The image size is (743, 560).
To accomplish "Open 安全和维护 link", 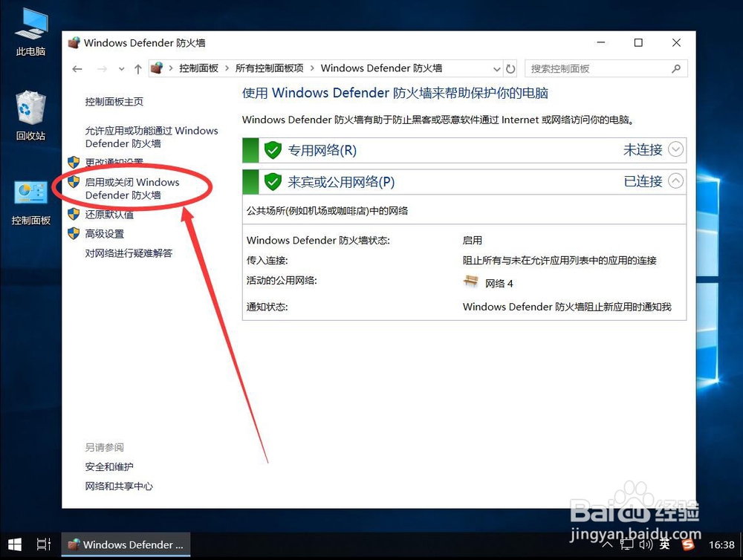I will [x=109, y=466].
